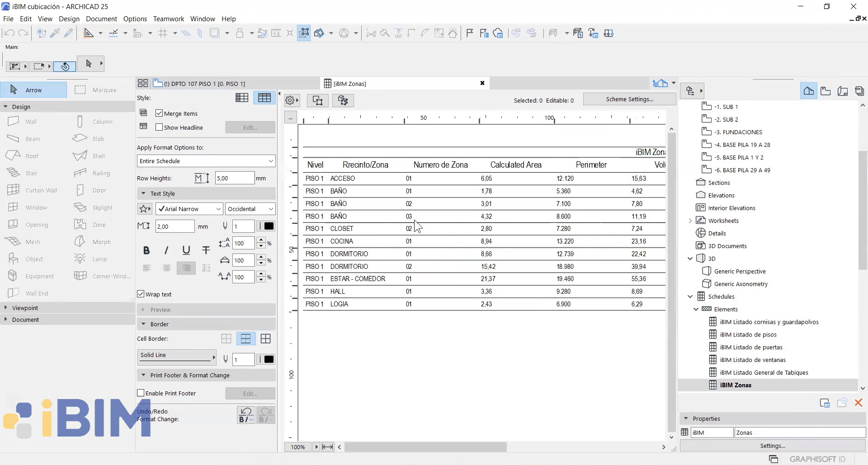The width and height of the screenshot is (868, 465).
Task: Apply bold text formatting
Action: point(146,250)
